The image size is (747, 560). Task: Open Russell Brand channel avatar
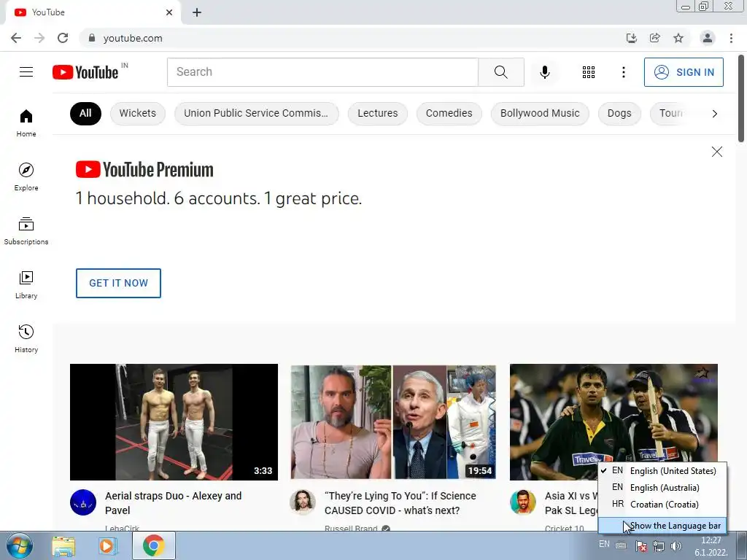click(303, 502)
